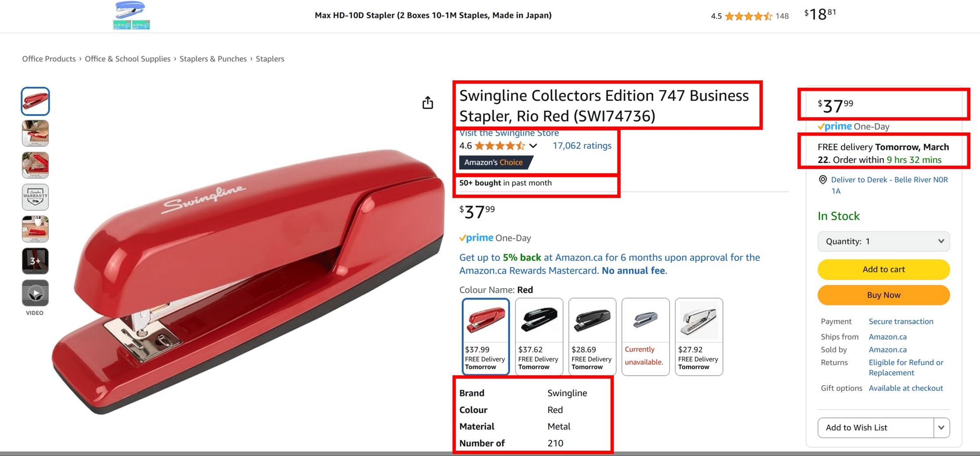Screen dimensions: 980x456
Task: Choose the currently unavailable blue stapler option
Action: click(x=646, y=337)
